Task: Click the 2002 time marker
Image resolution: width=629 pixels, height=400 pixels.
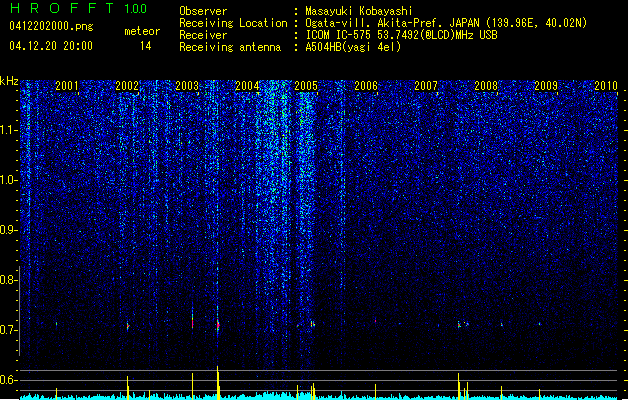Action: click(x=127, y=85)
